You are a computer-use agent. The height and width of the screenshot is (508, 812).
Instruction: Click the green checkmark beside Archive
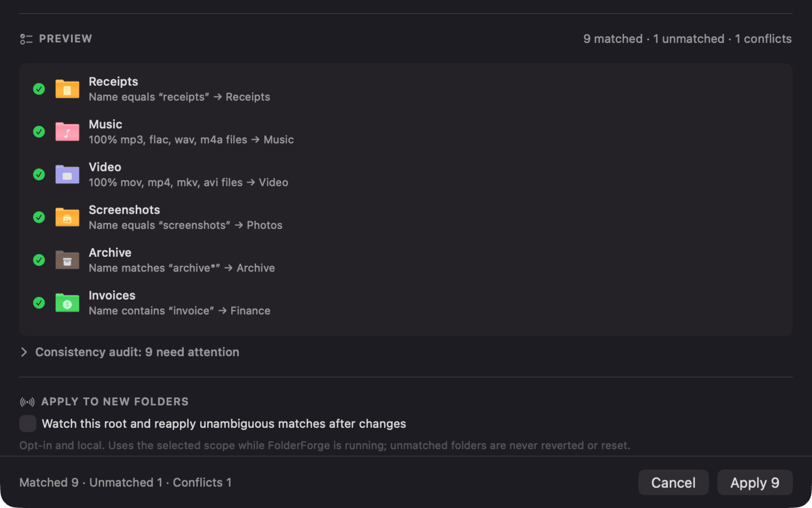tap(39, 260)
